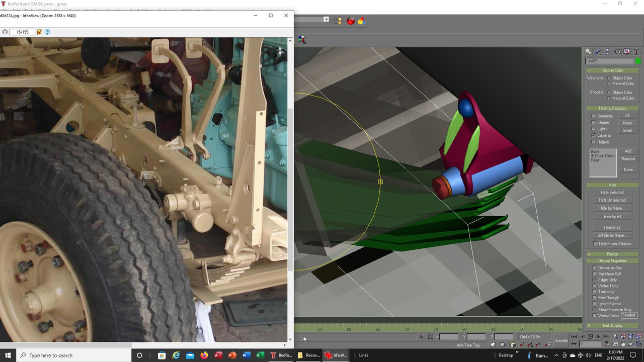Click the Hide Selected button
The height and width of the screenshot is (362, 644).
612,193
